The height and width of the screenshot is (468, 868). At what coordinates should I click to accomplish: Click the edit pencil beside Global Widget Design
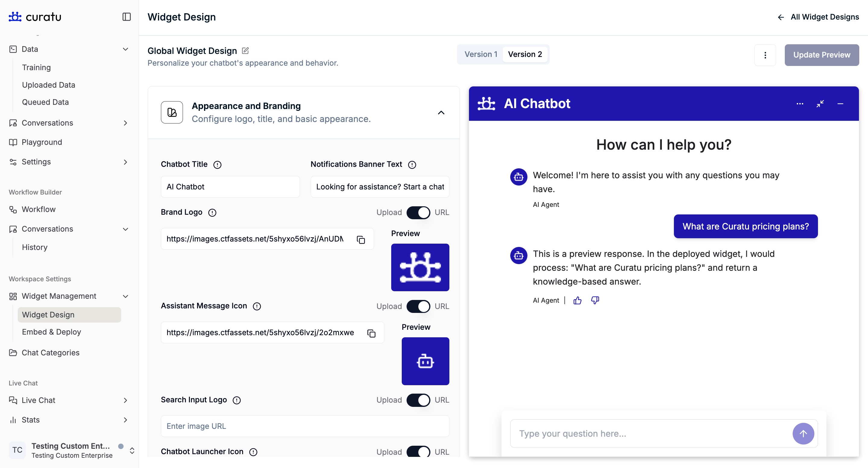[245, 51]
